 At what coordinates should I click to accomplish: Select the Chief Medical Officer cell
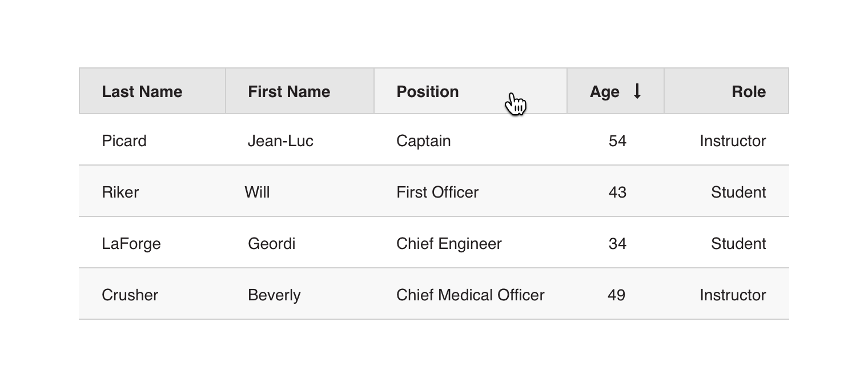(x=470, y=295)
